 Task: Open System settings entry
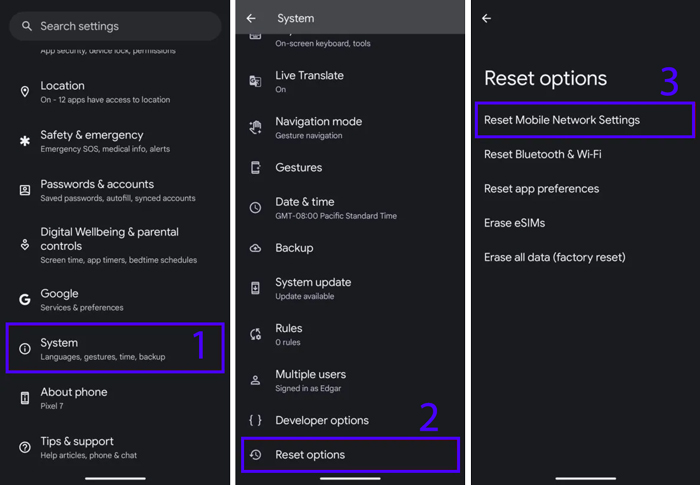coord(115,348)
